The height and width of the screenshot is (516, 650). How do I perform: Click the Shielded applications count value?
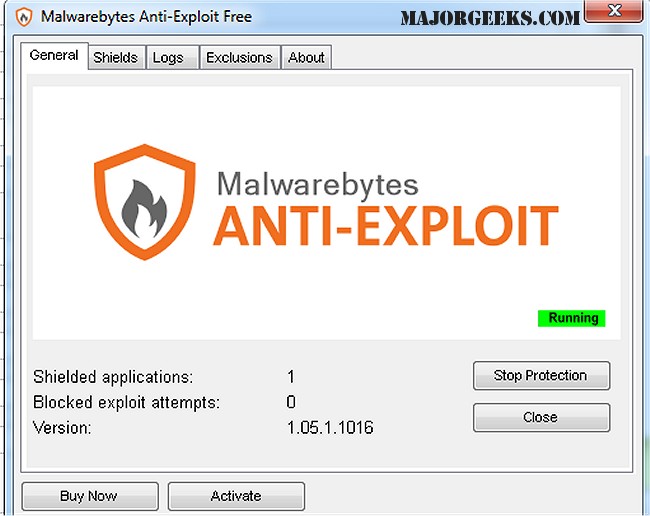pyautogui.click(x=291, y=377)
